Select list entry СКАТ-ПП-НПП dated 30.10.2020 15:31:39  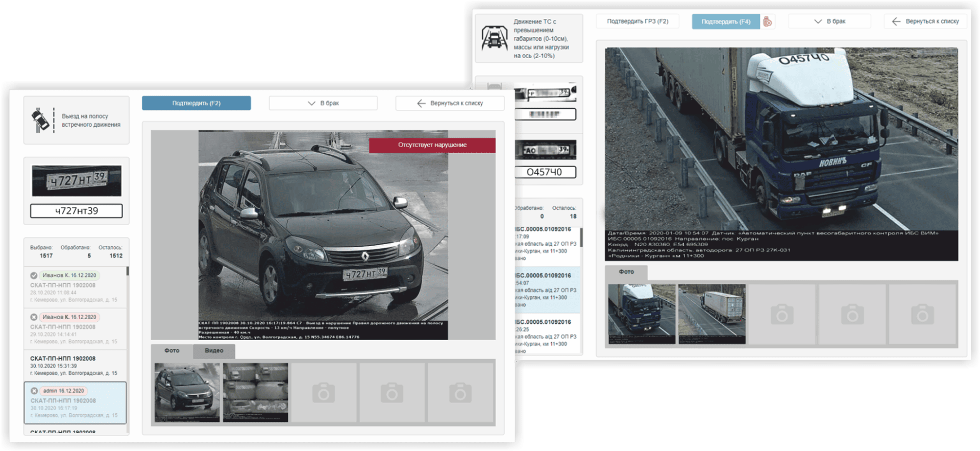point(75,366)
